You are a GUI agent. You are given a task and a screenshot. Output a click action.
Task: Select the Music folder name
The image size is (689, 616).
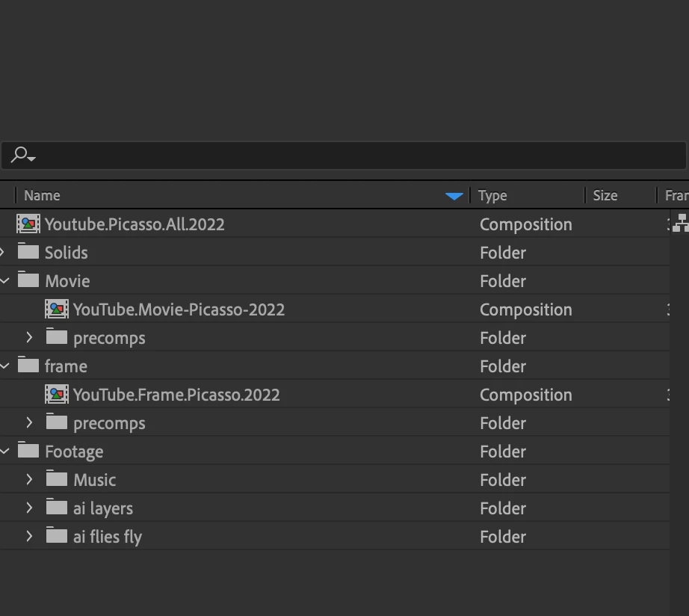pos(94,480)
